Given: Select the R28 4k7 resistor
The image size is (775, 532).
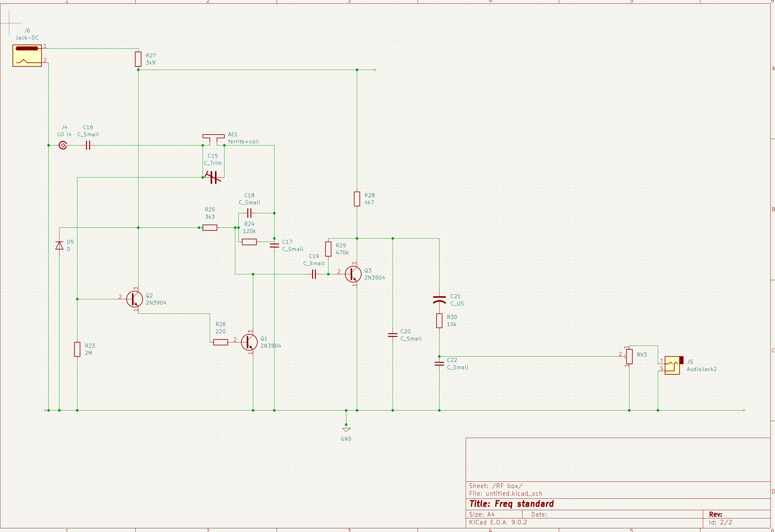Looking at the screenshot, I should pyautogui.click(x=357, y=199).
